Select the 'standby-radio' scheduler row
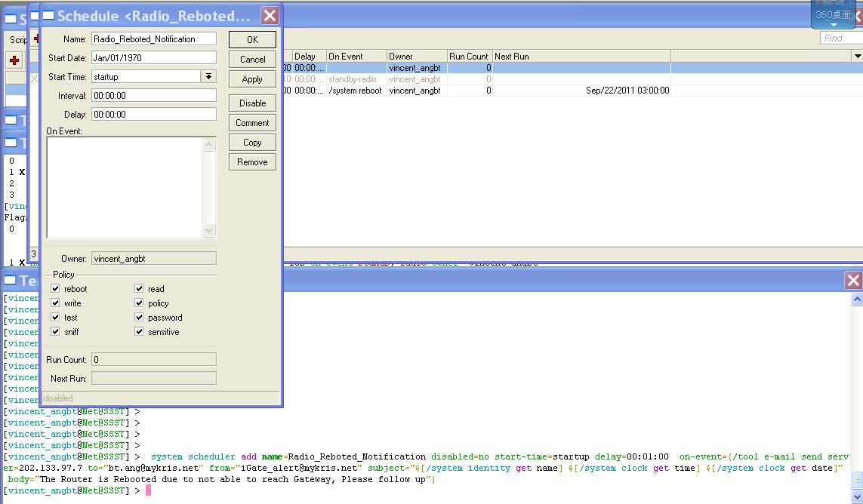 (x=476, y=79)
